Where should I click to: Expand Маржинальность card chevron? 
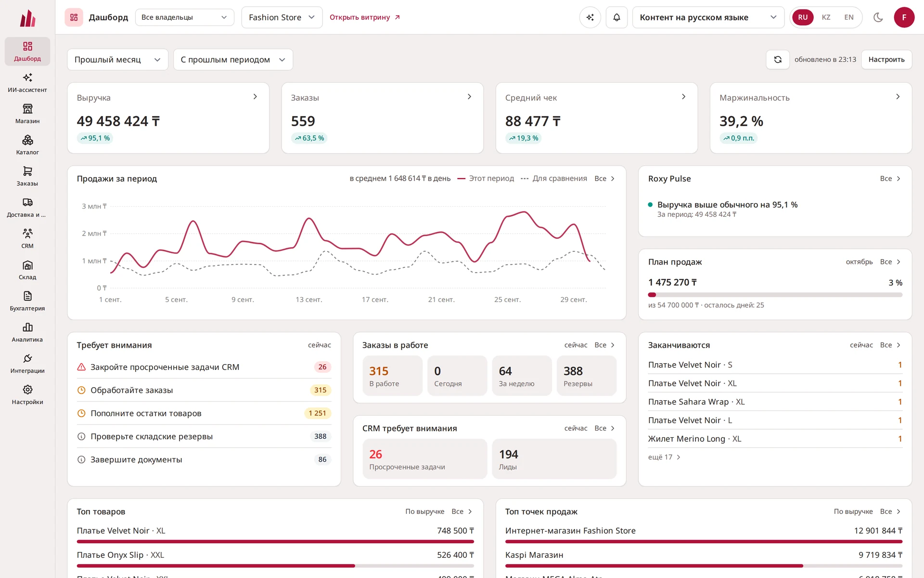tap(898, 97)
